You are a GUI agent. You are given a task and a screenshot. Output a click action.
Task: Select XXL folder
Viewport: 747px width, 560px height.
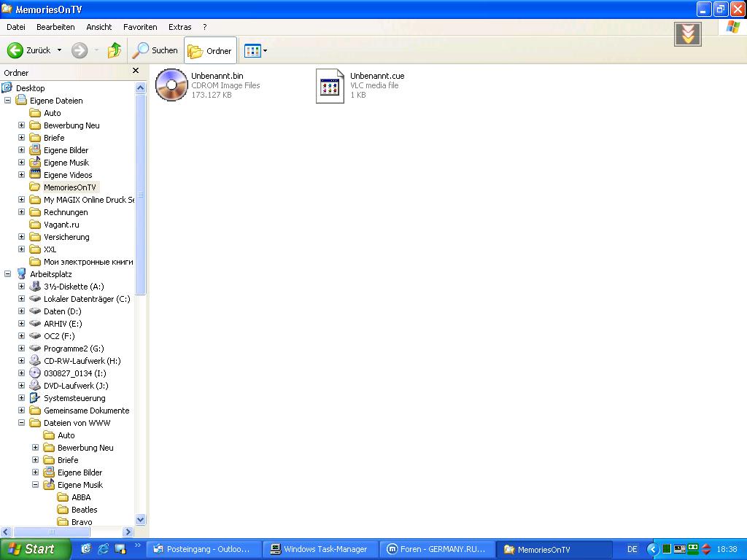point(50,249)
